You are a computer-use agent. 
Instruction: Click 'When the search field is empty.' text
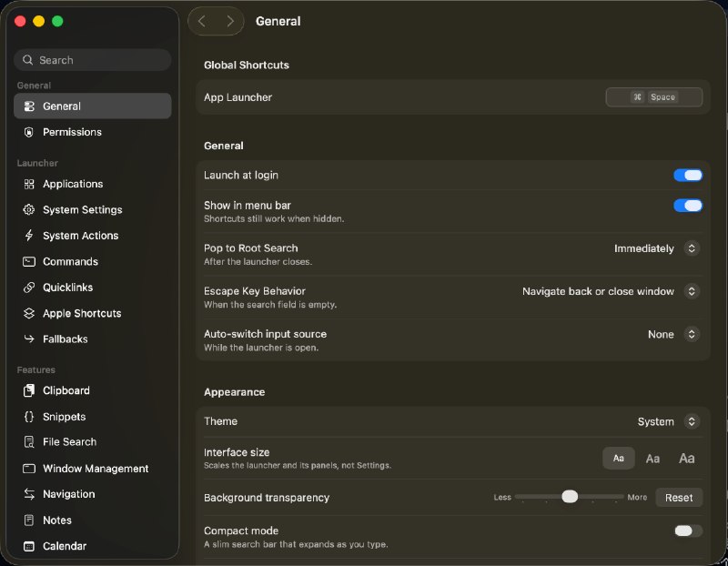(x=270, y=305)
